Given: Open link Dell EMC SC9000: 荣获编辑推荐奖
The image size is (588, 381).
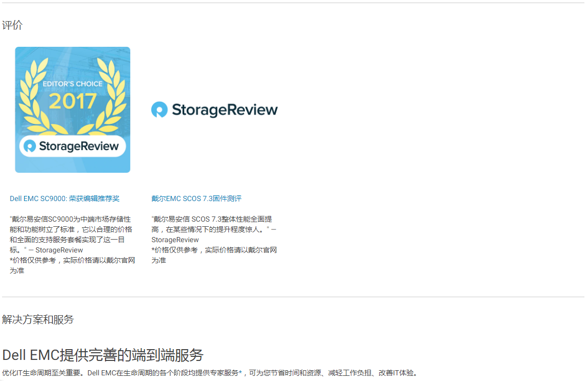Looking at the screenshot, I should coord(64,198).
